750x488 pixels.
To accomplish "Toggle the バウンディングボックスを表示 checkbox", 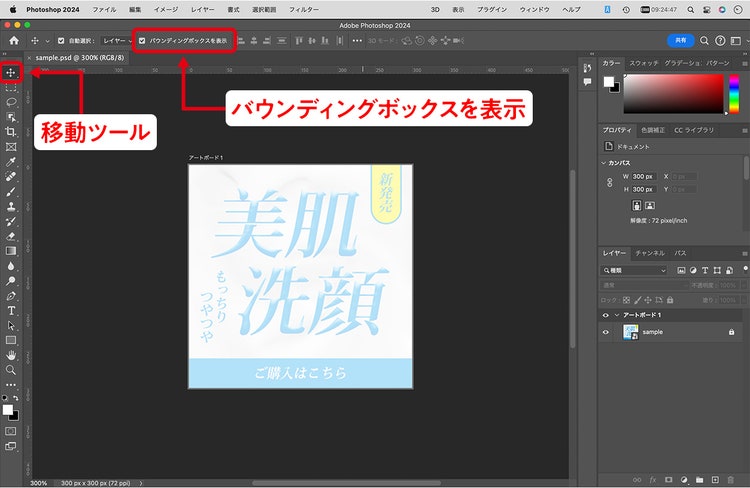I will [142, 41].
